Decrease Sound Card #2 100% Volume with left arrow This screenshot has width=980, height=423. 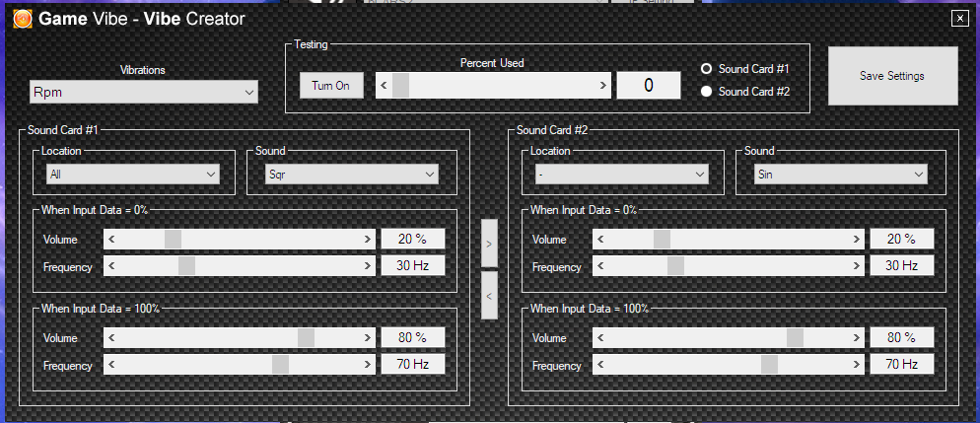point(600,337)
